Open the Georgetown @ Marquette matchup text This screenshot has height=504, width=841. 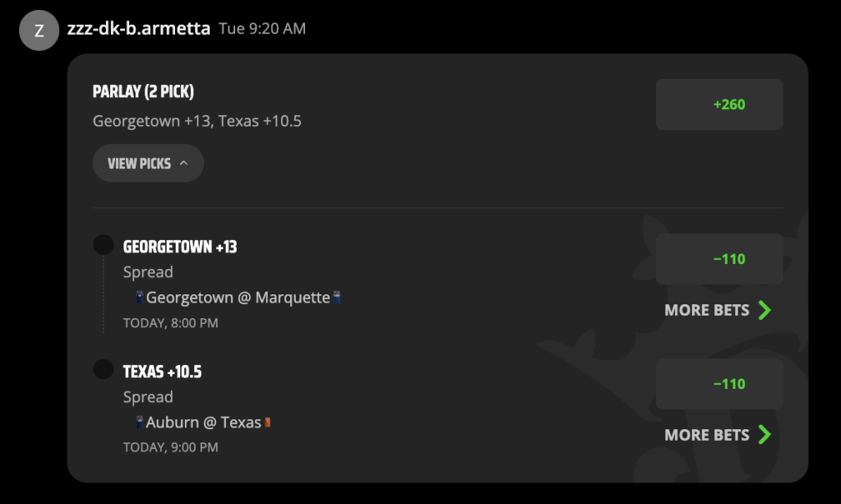pyautogui.click(x=238, y=298)
